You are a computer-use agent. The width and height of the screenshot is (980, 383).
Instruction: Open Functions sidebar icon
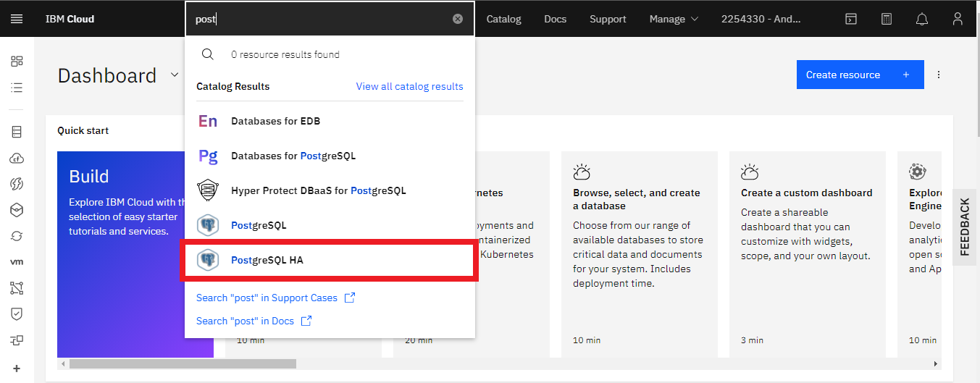17,184
